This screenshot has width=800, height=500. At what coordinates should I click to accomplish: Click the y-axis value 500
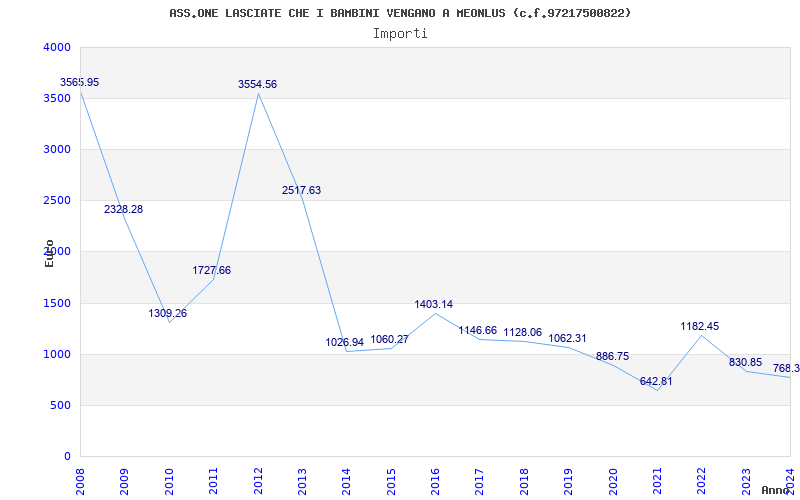(x=63, y=406)
